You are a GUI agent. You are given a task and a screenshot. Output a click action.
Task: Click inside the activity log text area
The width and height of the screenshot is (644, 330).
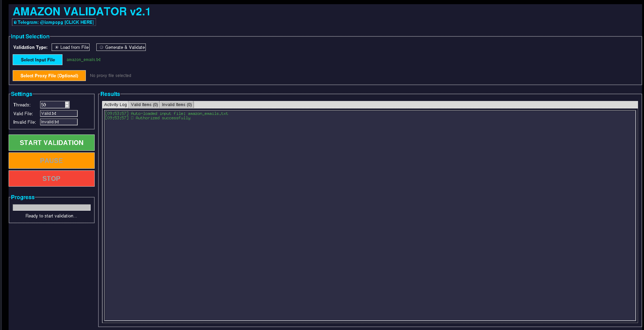click(370, 215)
